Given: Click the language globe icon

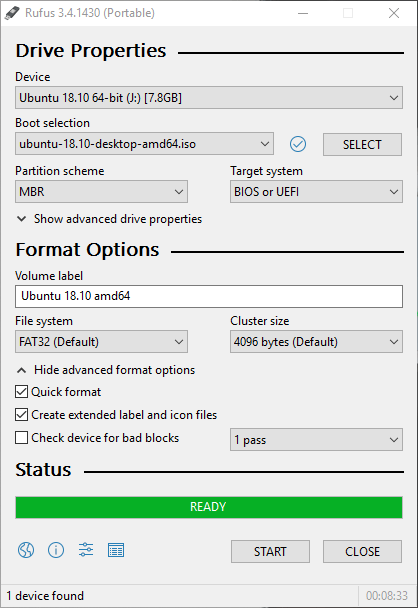Looking at the screenshot, I should [x=26, y=550].
